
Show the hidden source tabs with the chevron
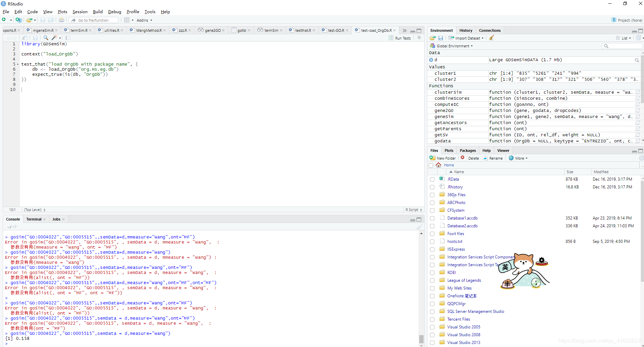point(405,30)
